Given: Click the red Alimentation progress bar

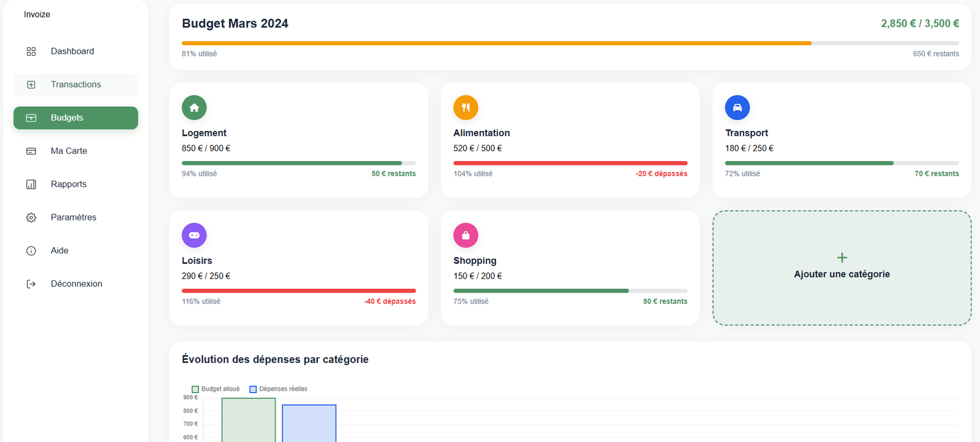Looking at the screenshot, I should pos(570,163).
